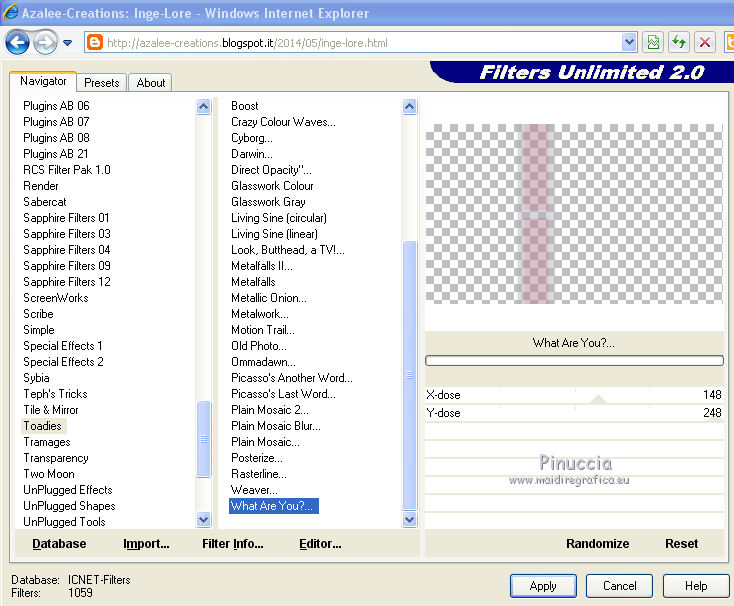Select the Boost filter
Viewport: 734px width, 606px height.
tap(245, 106)
